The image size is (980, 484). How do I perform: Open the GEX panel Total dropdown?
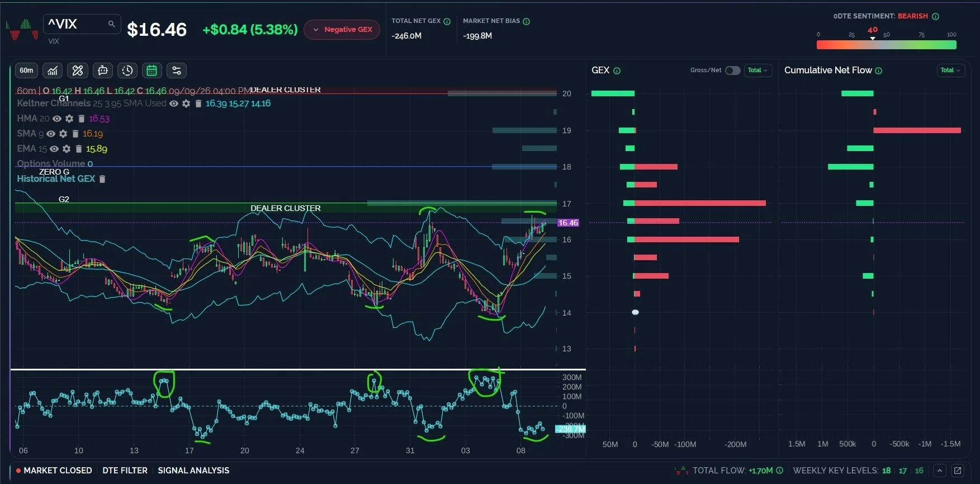point(758,71)
